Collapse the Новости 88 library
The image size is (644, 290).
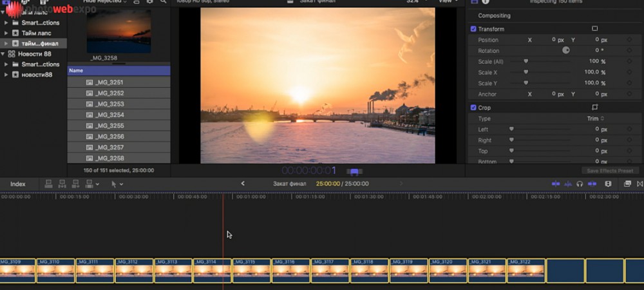4,54
